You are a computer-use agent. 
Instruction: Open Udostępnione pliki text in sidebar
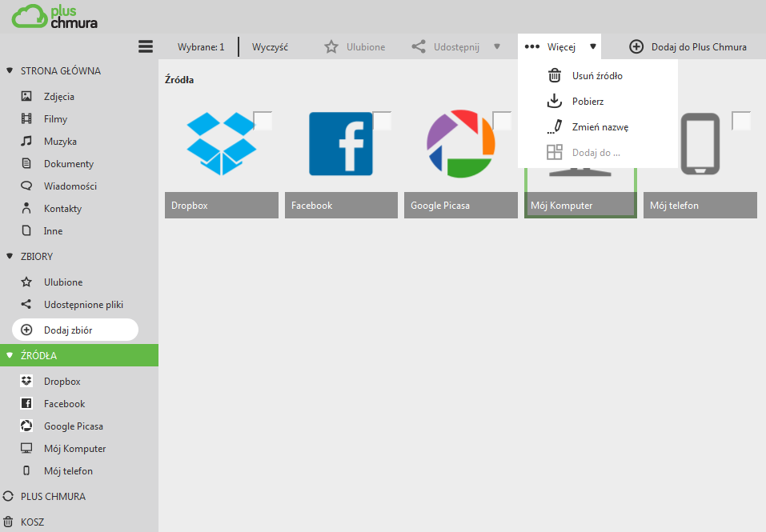pyautogui.click(x=83, y=305)
